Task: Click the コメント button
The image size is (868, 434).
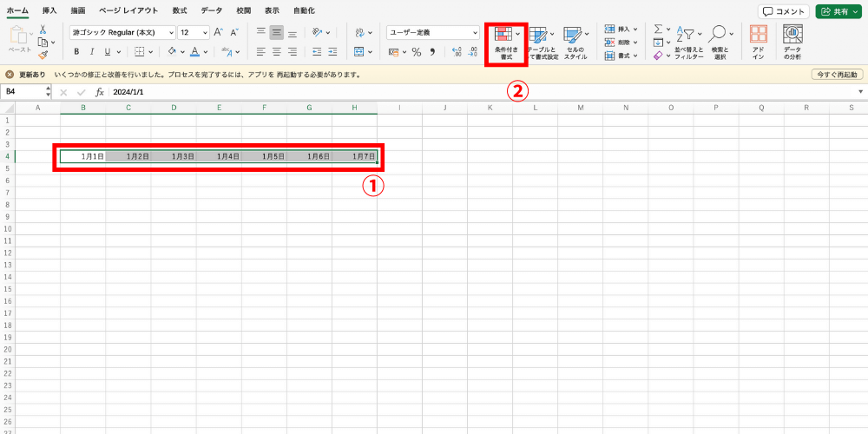Action: [784, 11]
